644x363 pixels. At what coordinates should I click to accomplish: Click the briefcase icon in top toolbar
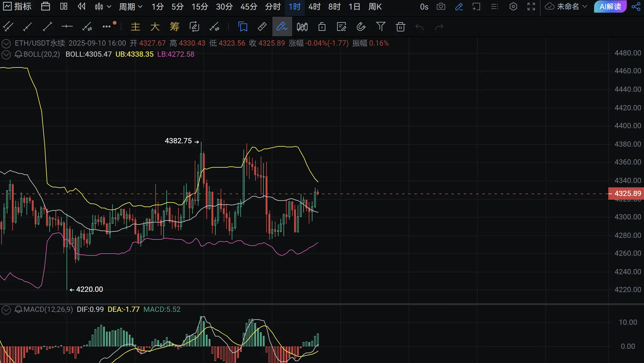pyautogui.click(x=46, y=6)
